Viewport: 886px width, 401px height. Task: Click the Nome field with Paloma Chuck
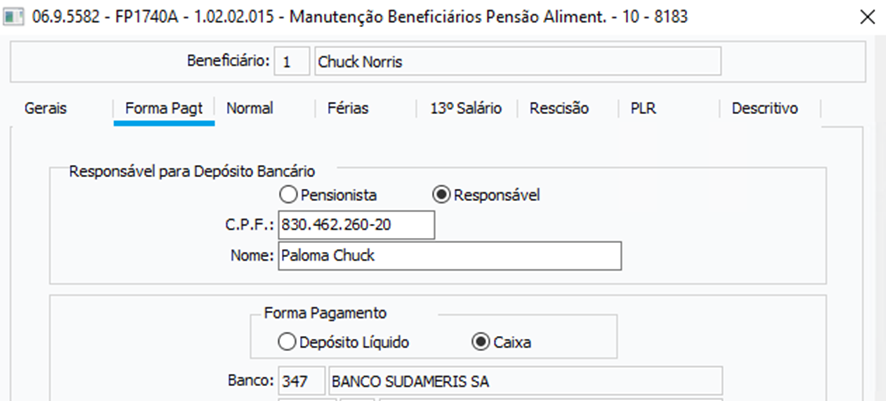(449, 256)
